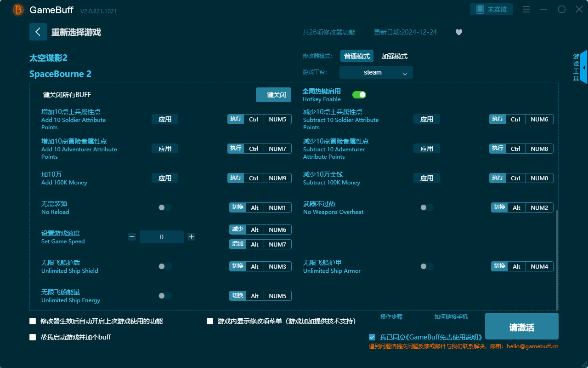The height and width of the screenshot is (368, 588).
Task: Uncheck the GameBuff 免责使用说明 agreement checkbox
Action: [372, 337]
